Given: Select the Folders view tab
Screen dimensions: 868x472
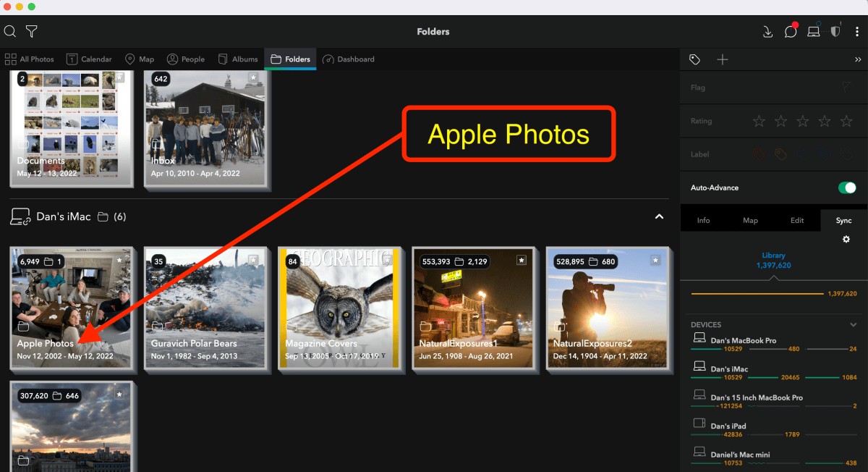Looking at the screenshot, I should [x=290, y=59].
